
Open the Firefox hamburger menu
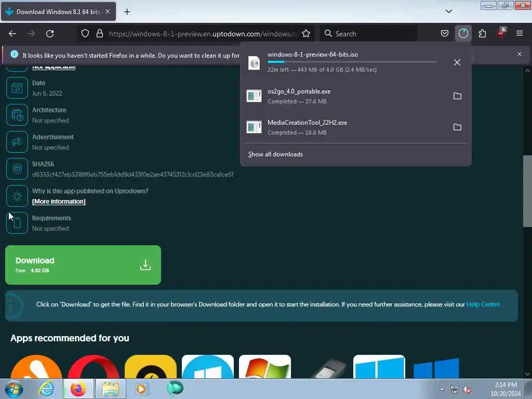(x=520, y=33)
